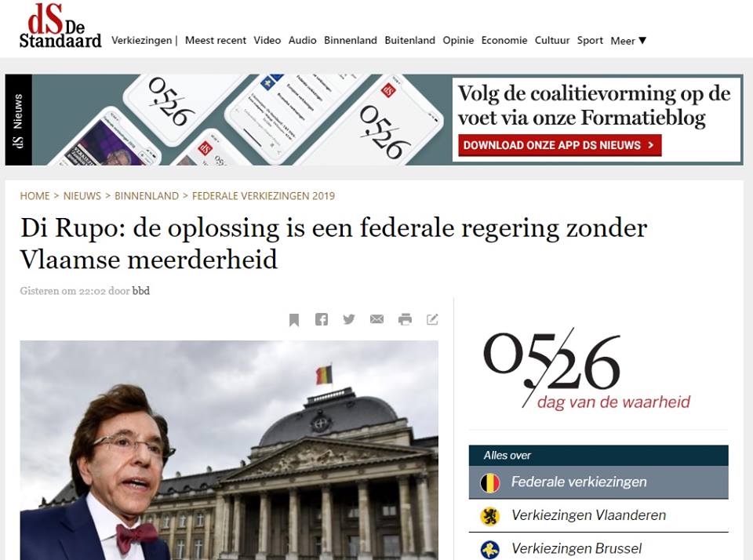The height and width of the screenshot is (560, 753).
Task: Follow the Federale Verkiezingen 2019 breadcrumb
Action: pos(264,196)
